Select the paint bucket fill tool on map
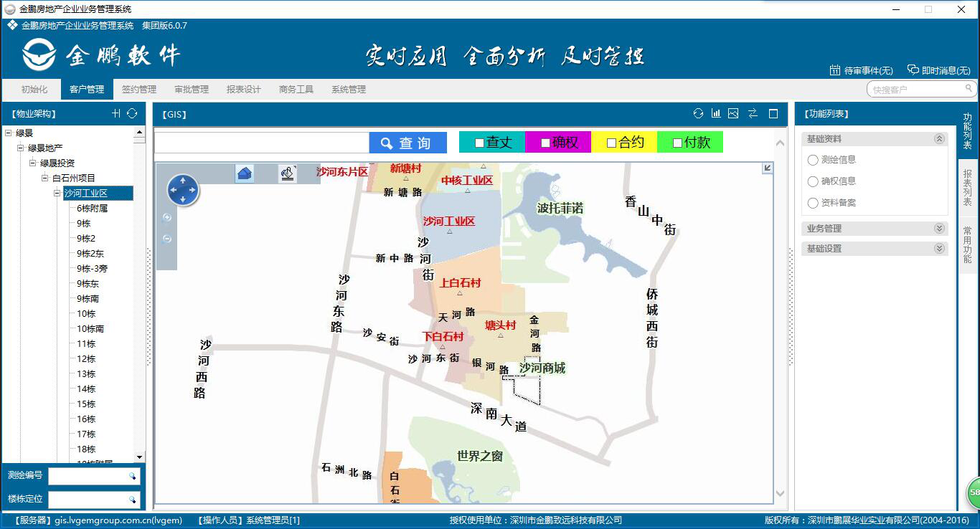The image size is (980, 529). tap(288, 173)
